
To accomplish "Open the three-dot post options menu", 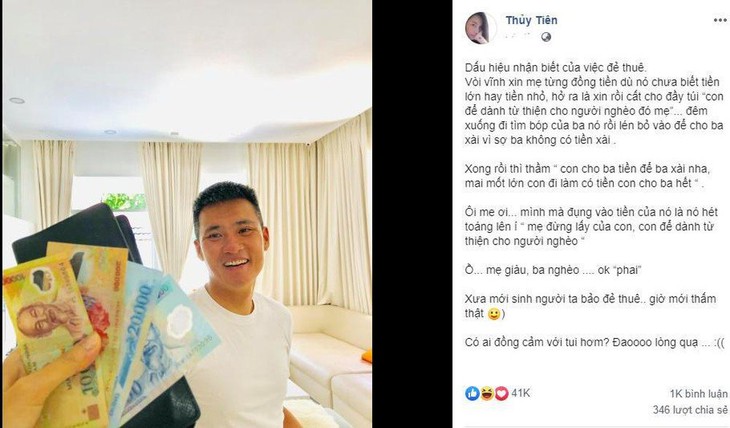I will tap(720, 20).
